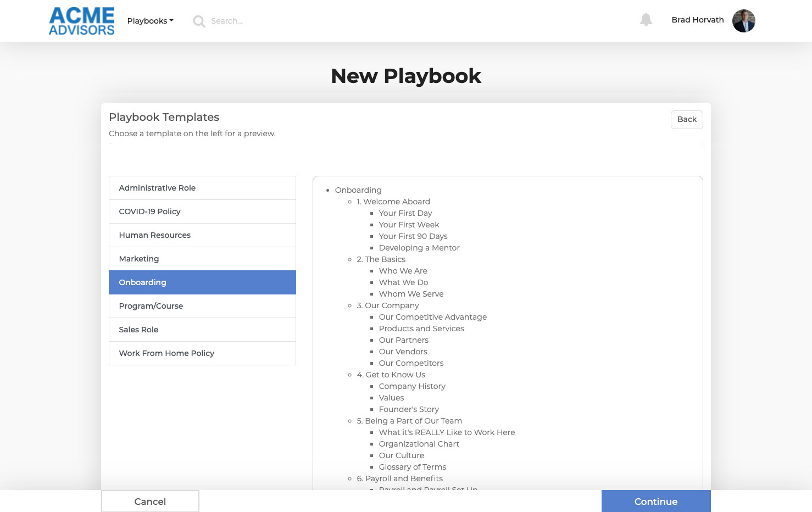This screenshot has height=512, width=812.
Task: Open the notifications bell
Action: tap(646, 20)
